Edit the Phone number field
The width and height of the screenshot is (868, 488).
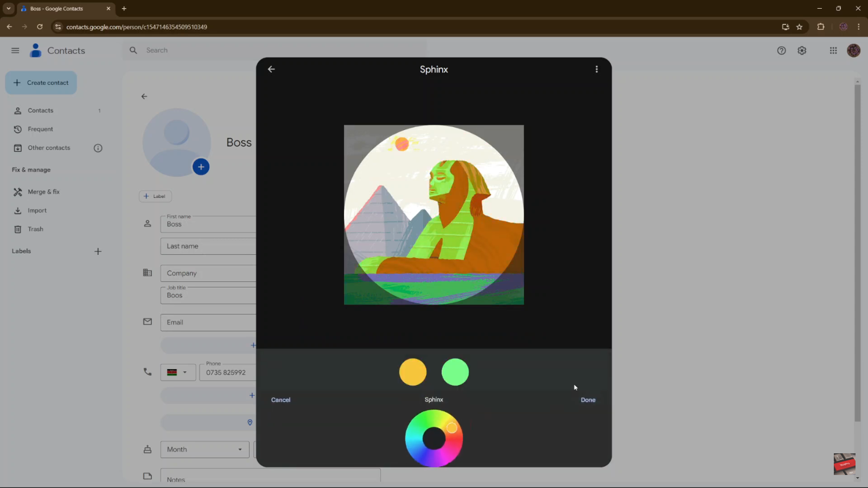(x=228, y=373)
